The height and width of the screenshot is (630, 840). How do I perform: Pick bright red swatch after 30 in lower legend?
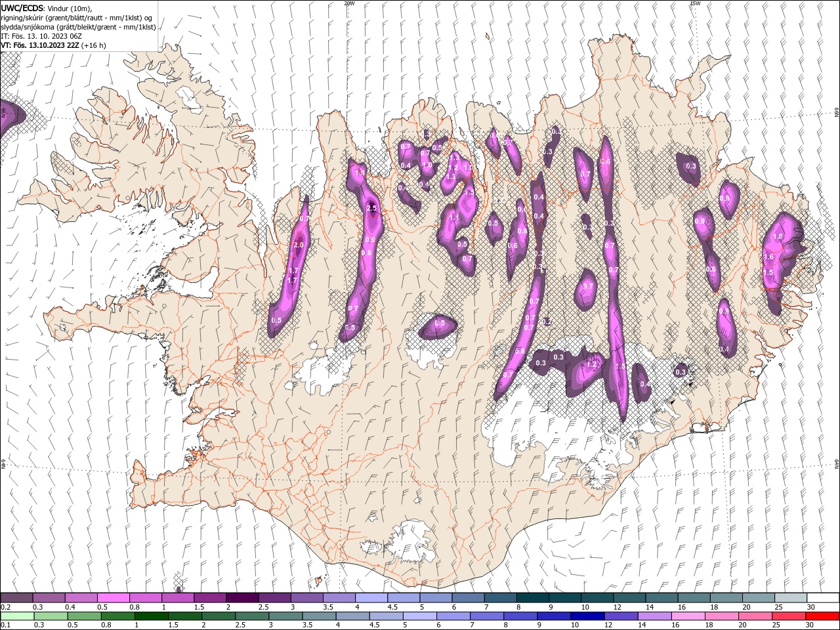click(822, 616)
